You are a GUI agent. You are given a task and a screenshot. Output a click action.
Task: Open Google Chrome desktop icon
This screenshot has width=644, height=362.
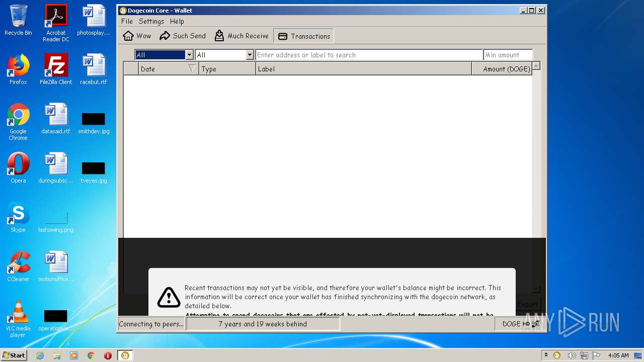click(18, 122)
